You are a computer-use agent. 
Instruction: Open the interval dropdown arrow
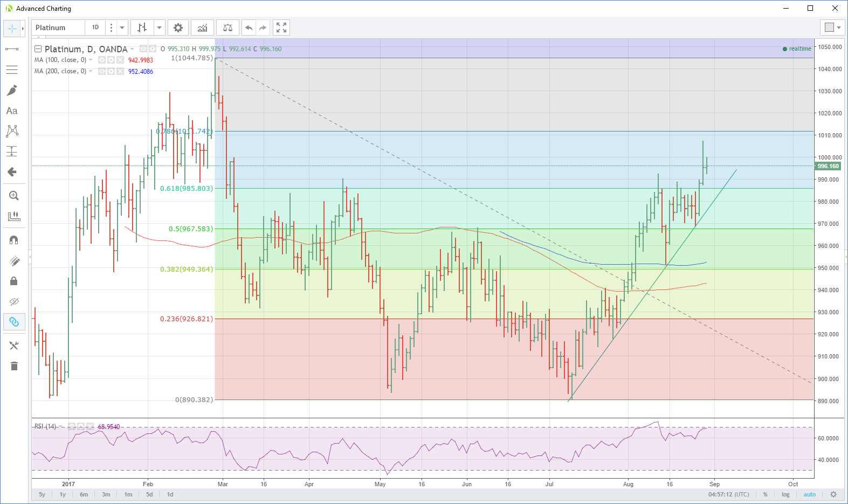[x=122, y=27]
